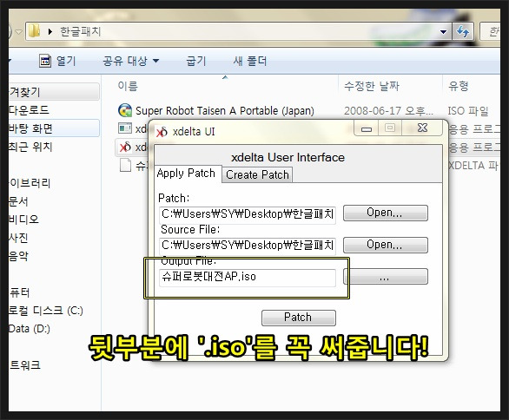Image resolution: width=509 pixels, height=420 pixels.
Task: Click the Patch button to apply
Action: pyautogui.click(x=298, y=318)
